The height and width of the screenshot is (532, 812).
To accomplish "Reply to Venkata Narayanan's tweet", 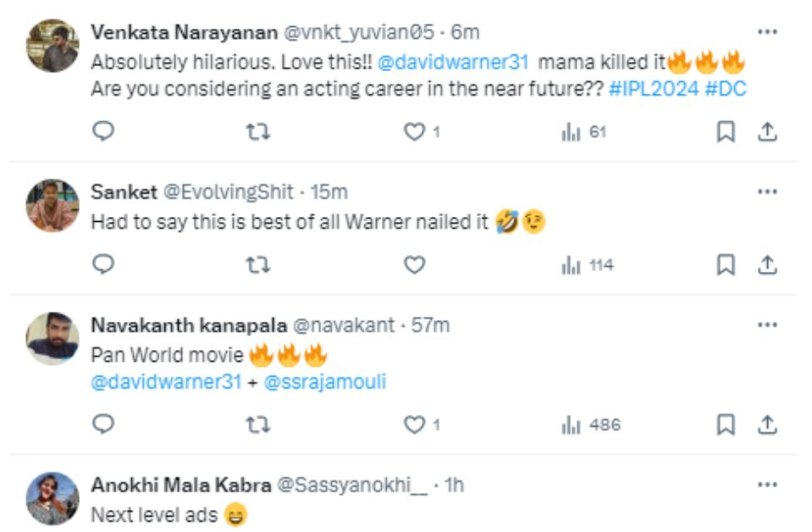I will coord(102,131).
